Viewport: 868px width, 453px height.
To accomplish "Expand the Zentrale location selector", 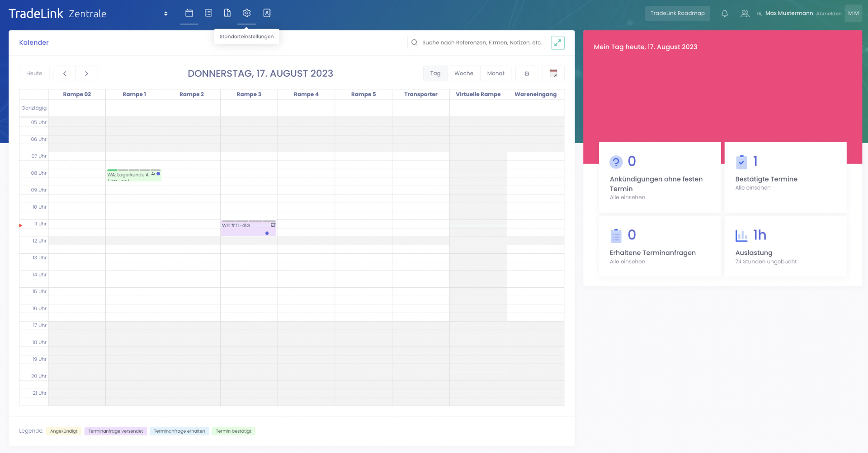I will click(166, 14).
